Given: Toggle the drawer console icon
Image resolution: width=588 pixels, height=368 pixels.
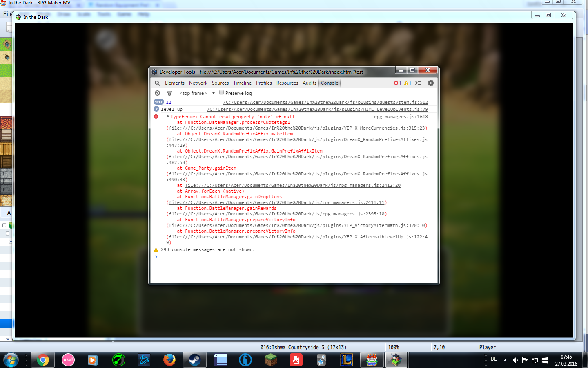Looking at the screenshot, I should tap(418, 83).
